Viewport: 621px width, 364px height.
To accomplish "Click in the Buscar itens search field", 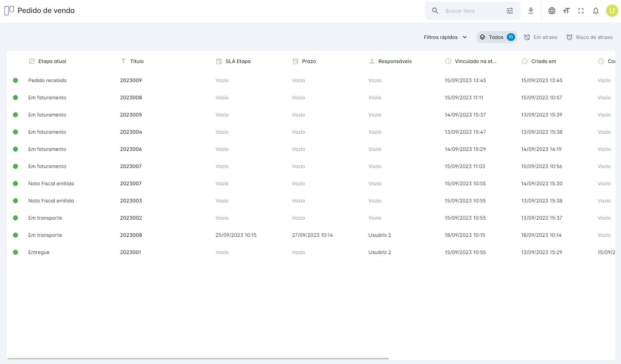I will tap(472, 11).
